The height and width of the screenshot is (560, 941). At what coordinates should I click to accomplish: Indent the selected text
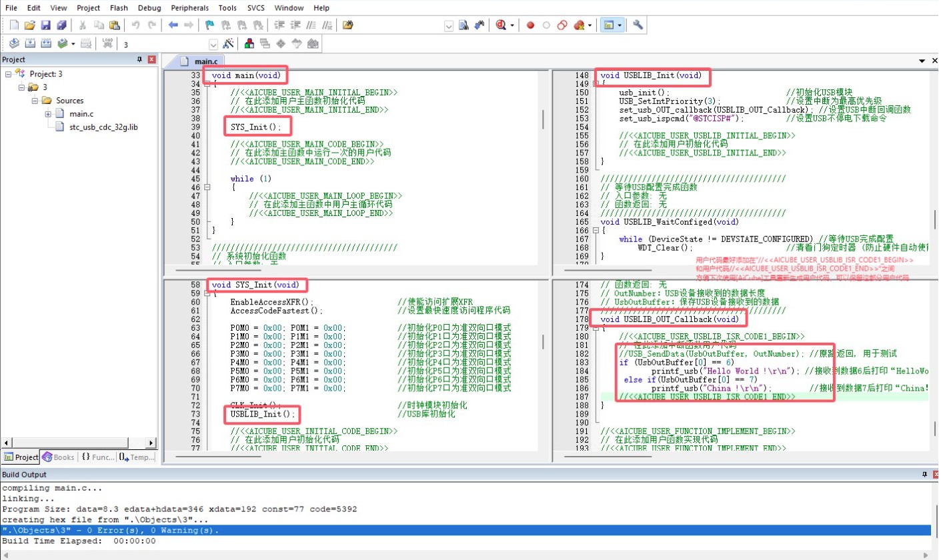[279, 25]
